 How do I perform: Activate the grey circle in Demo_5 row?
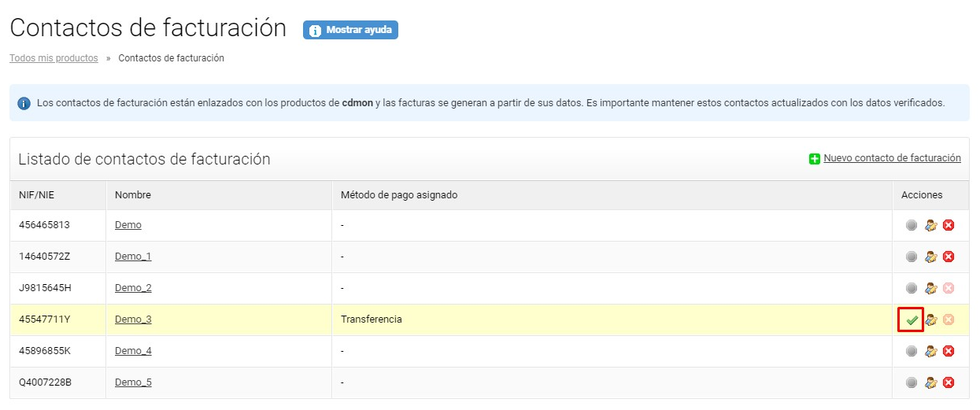click(x=912, y=382)
